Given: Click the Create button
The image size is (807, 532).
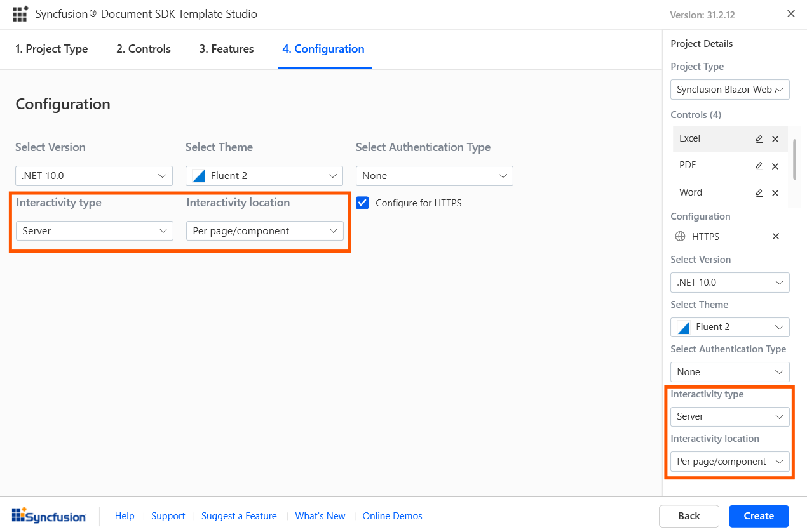Looking at the screenshot, I should pos(758,515).
